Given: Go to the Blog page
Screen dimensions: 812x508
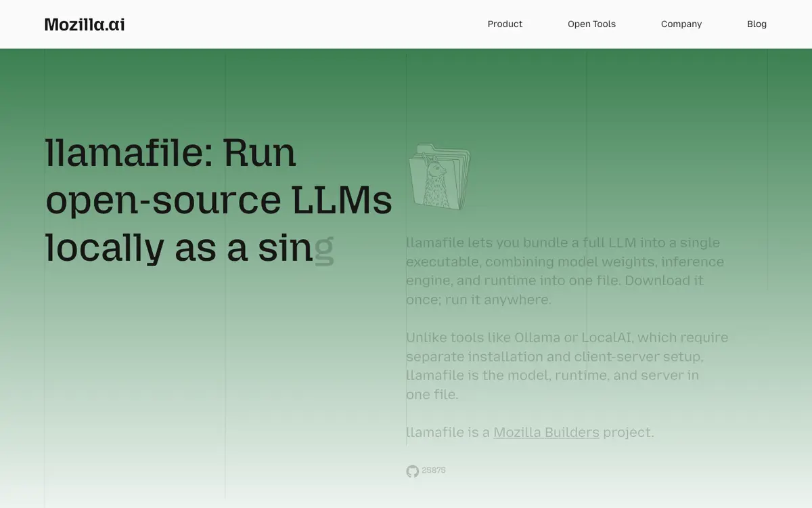Looking at the screenshot, I should (757, 24).
